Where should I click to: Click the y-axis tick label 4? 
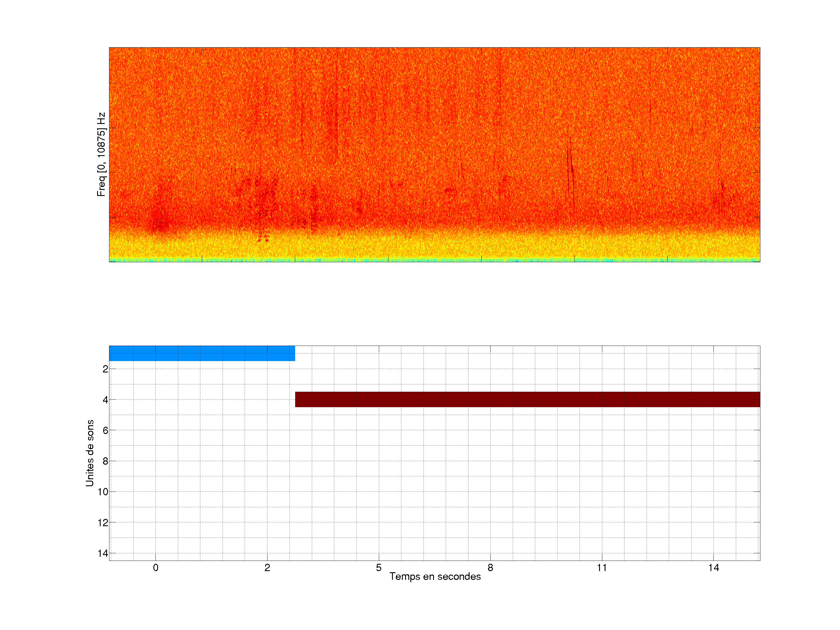105,400
